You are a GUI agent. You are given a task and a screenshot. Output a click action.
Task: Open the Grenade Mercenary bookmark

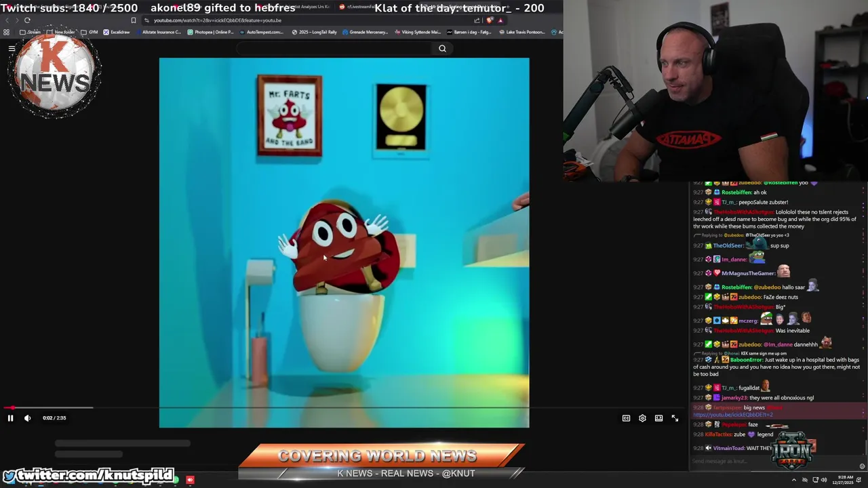pyautogui.click(x=366, y=32)
